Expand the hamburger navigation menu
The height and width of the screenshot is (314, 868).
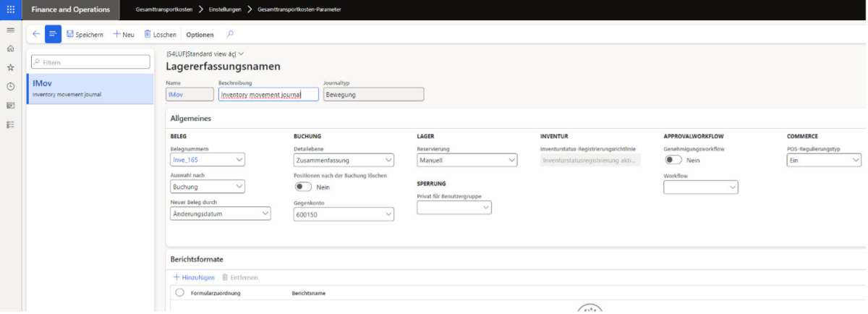click(10, 30)
